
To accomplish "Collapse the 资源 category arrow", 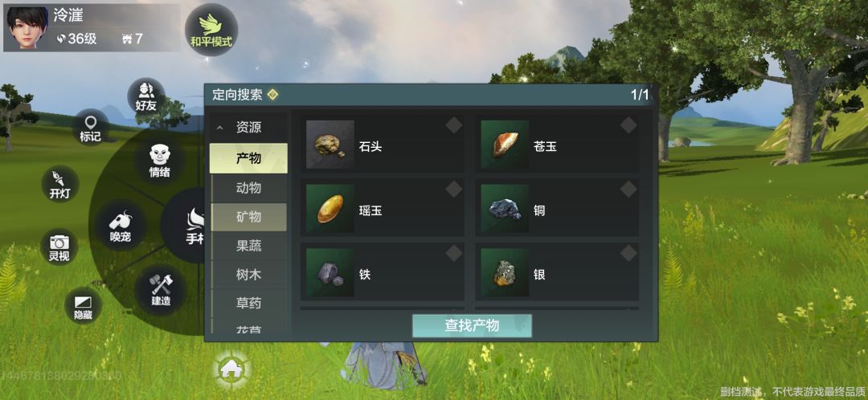I will point(219,129).
